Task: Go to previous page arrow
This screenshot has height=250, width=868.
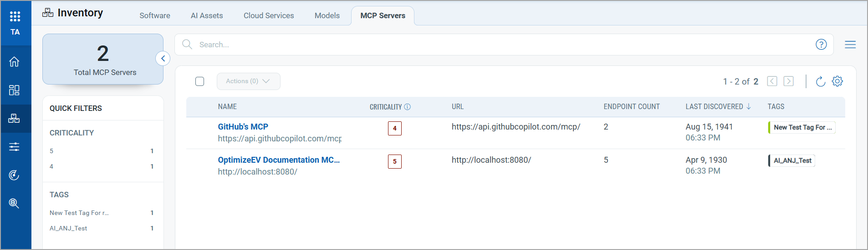Action: pos(772,81)
